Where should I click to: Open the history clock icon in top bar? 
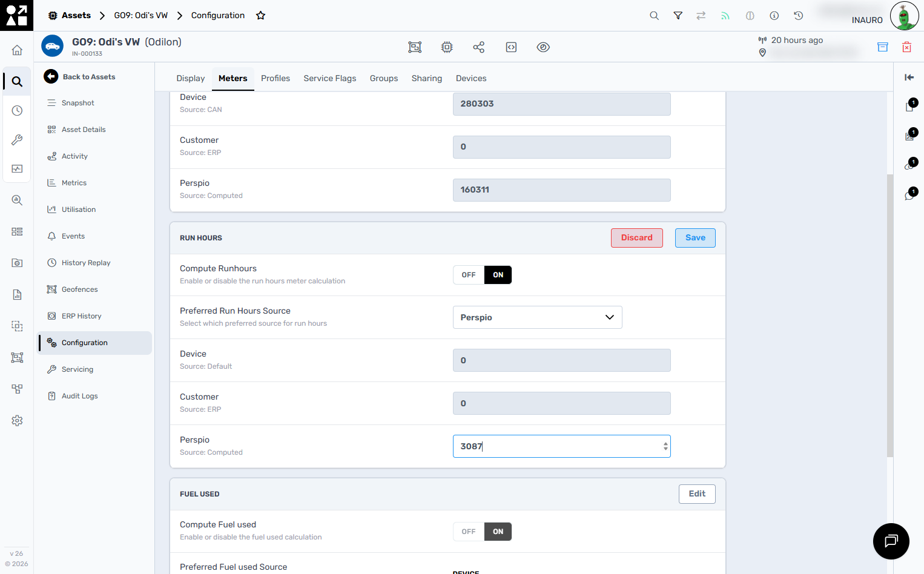coord(798,16)
